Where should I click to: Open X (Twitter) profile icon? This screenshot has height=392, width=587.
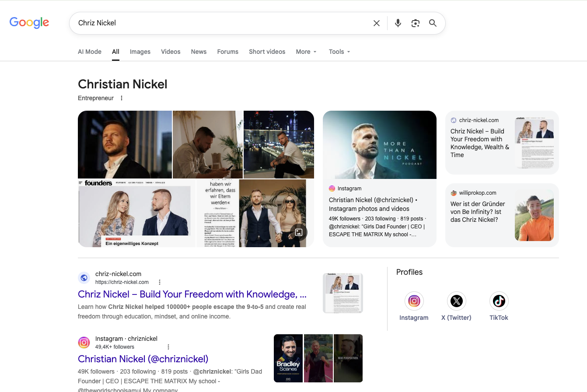(456, 306)
